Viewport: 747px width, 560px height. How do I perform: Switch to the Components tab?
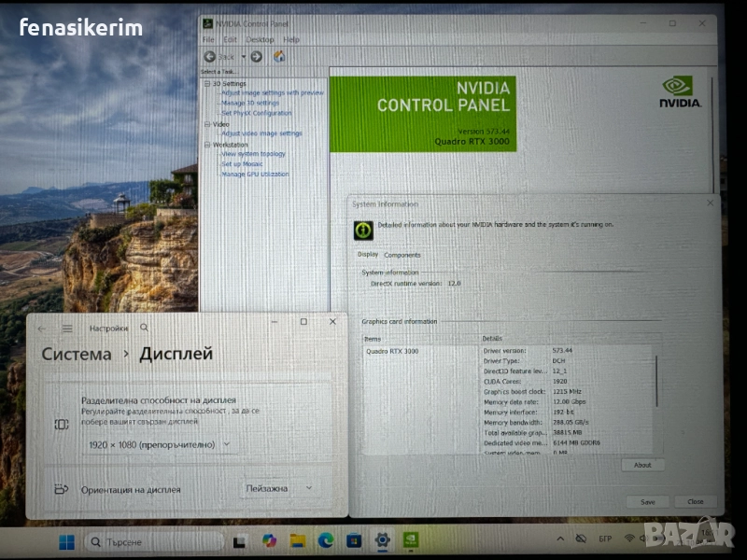402,255
